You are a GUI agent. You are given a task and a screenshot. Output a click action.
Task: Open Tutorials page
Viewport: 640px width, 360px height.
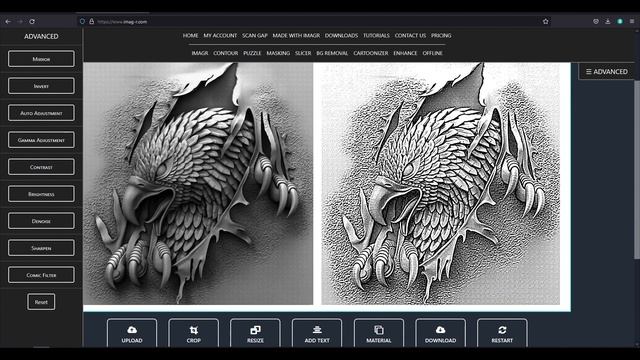[376, 36]
